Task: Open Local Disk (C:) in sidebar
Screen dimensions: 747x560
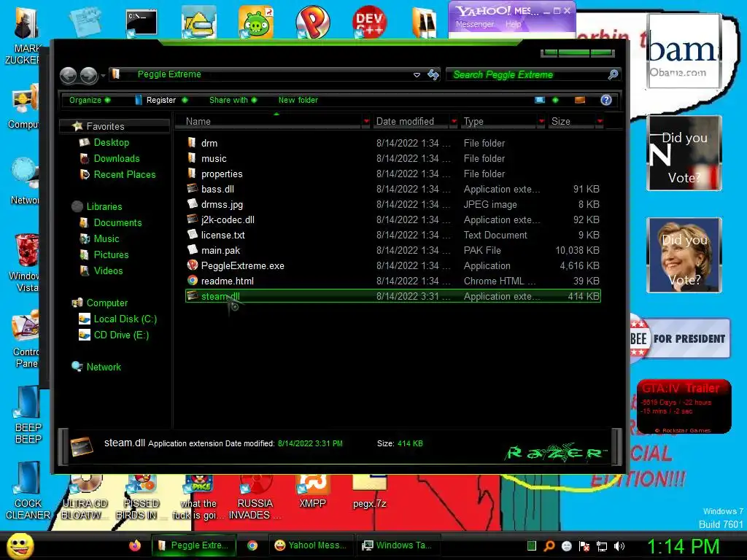Action: coord(125,319)
